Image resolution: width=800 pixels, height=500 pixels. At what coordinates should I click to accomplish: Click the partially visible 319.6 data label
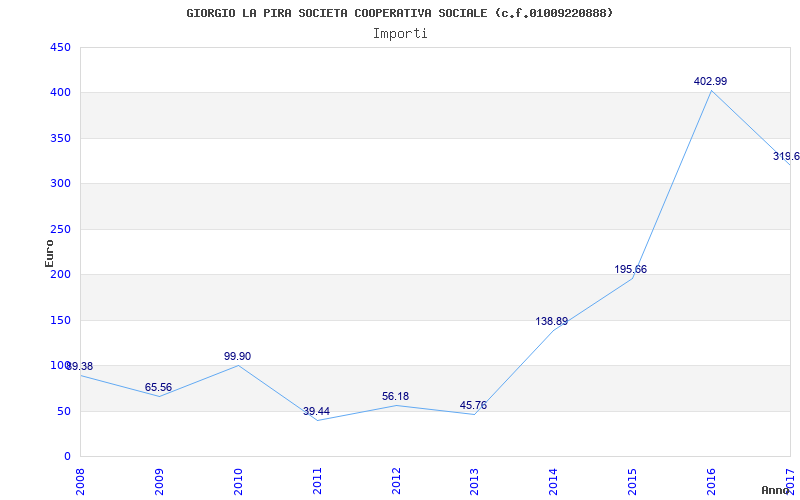786,156
